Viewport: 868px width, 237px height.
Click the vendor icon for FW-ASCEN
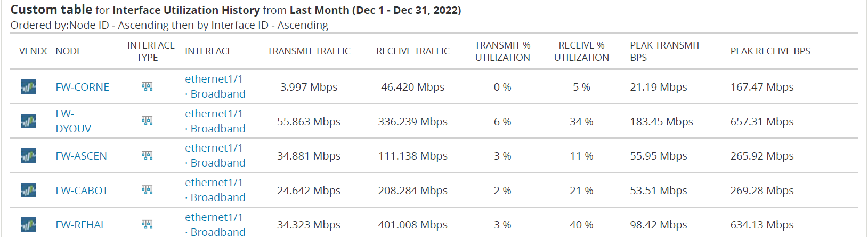pyautogui.click(x=29, y=155)
